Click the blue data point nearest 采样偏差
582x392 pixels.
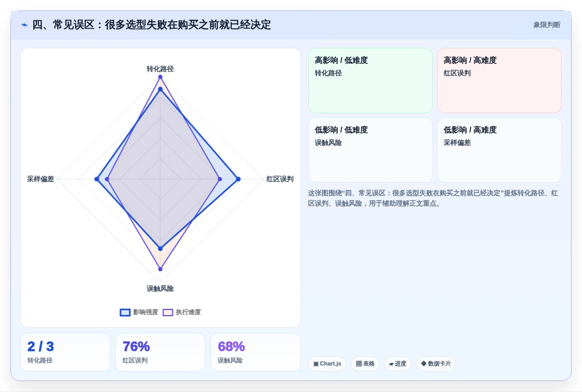point(97,179)
